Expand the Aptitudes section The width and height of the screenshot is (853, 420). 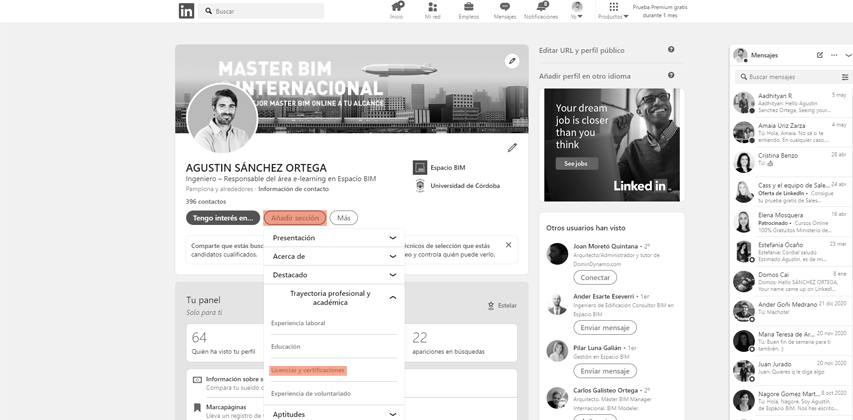tap(334, 415)
